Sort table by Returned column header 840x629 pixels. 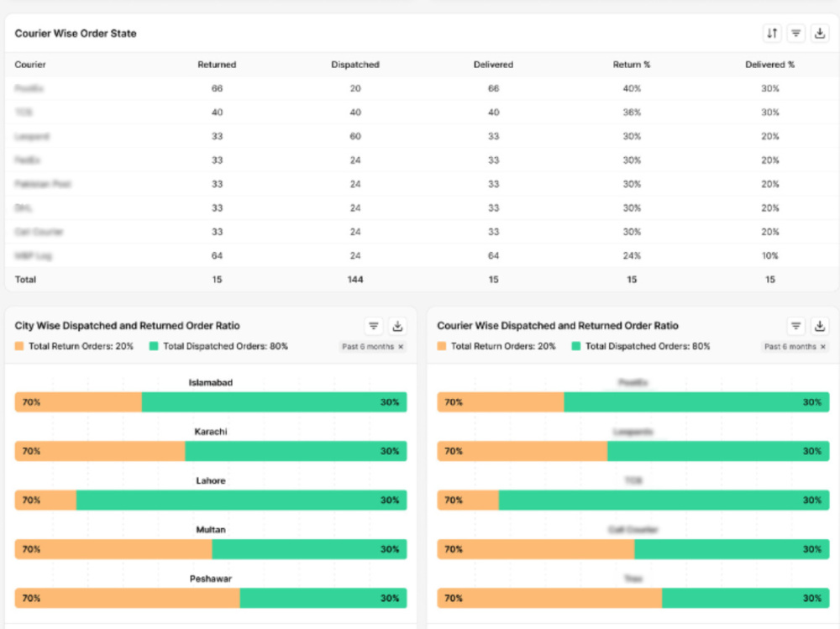[217, 65]
